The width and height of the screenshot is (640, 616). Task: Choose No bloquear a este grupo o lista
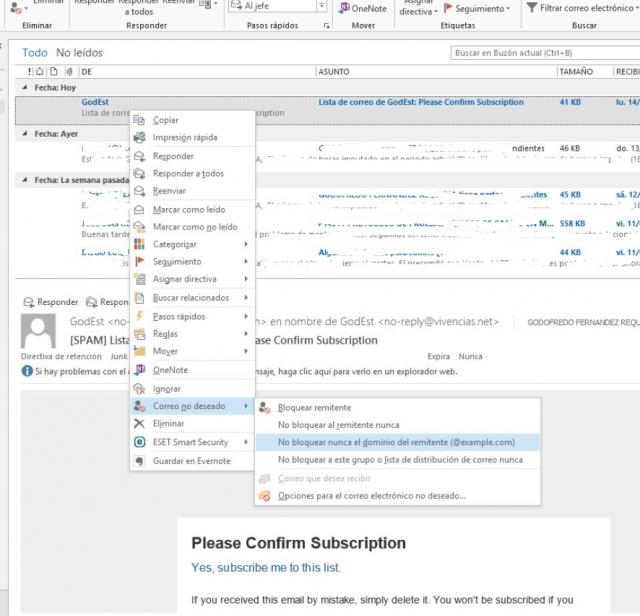click(398, 460)
